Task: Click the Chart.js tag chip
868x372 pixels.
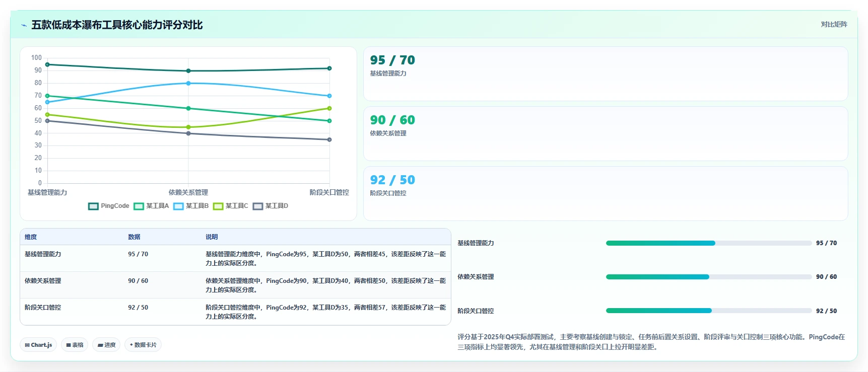Action: [x=38, y=345]
